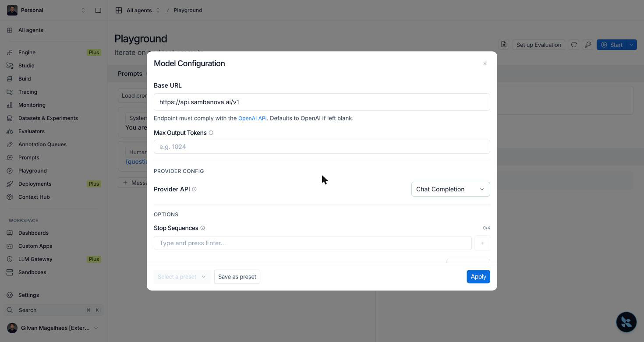Screen dimensions: 644x342
Task: Open Dashboards under Workspace
Action: [x=33, y=233]
